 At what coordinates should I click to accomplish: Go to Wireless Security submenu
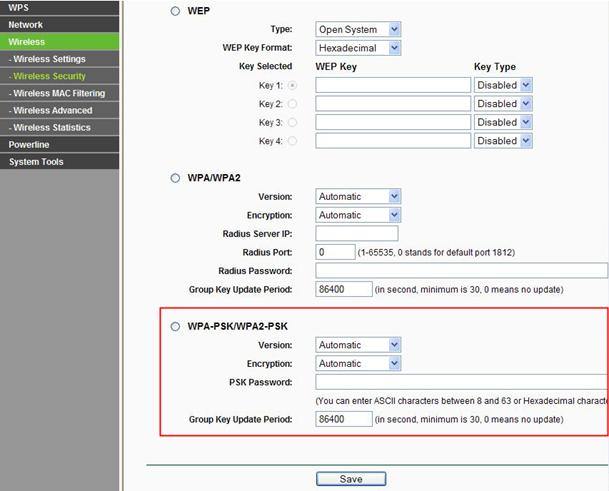coord(59,76)
